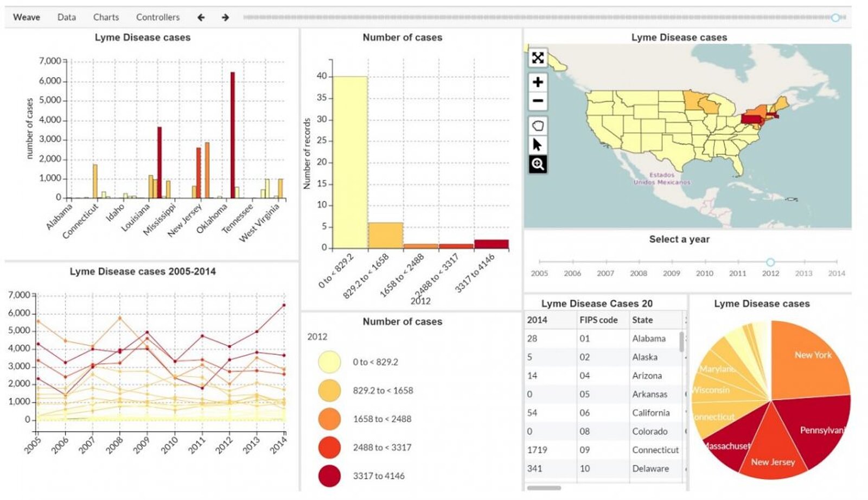Click the FIPS code column header
This screenshot has height=500, width=868.
click(598, 320)
